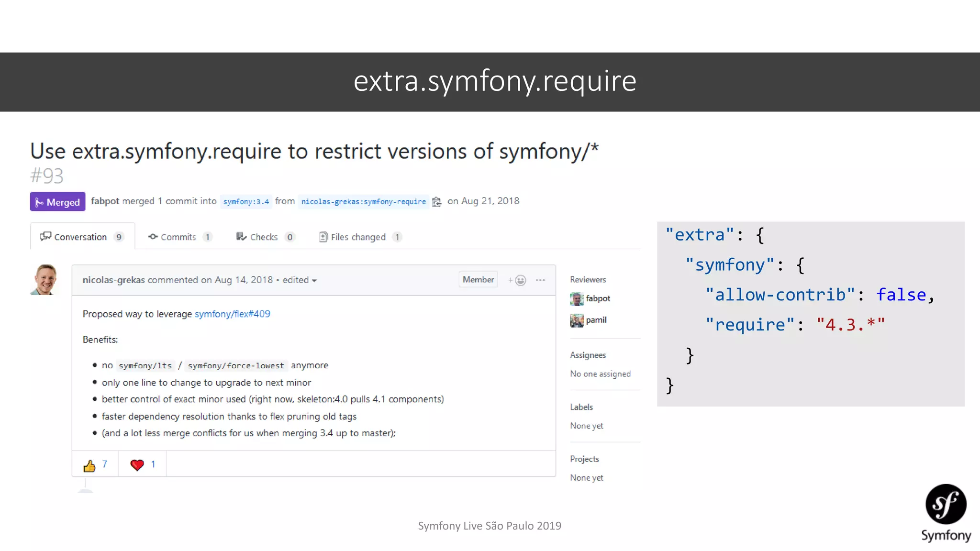Click the Files changed diff icon
The height and width of the screenshot is (551, 980).
[x=323, y=237]
